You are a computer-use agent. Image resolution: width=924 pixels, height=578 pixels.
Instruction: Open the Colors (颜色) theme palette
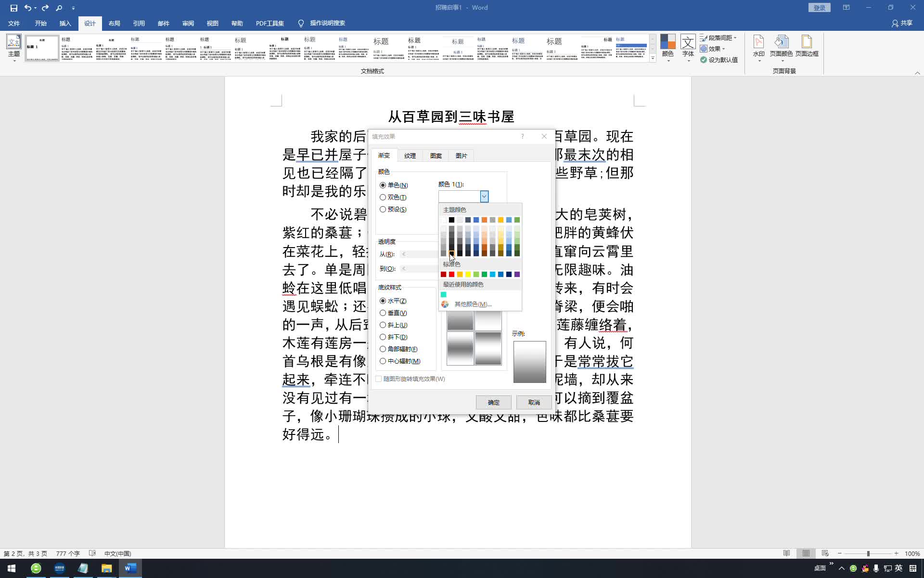(667, 47)
